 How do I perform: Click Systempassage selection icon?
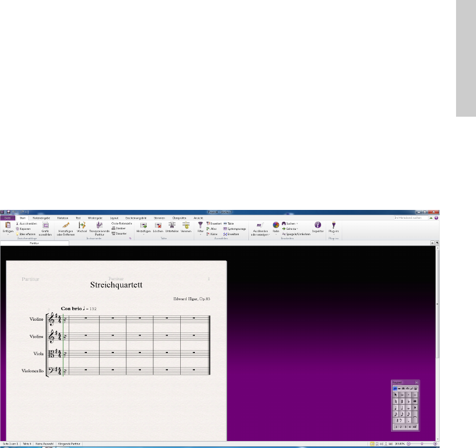pos(225,229)
